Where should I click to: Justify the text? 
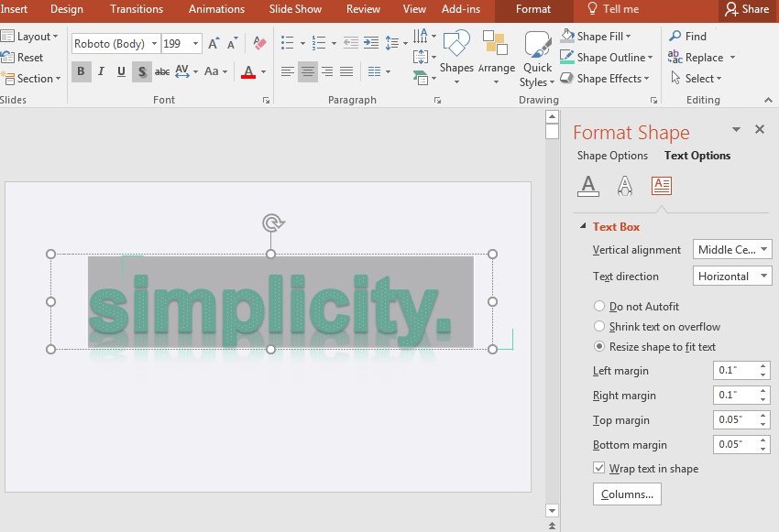click(x=346, y=71)
